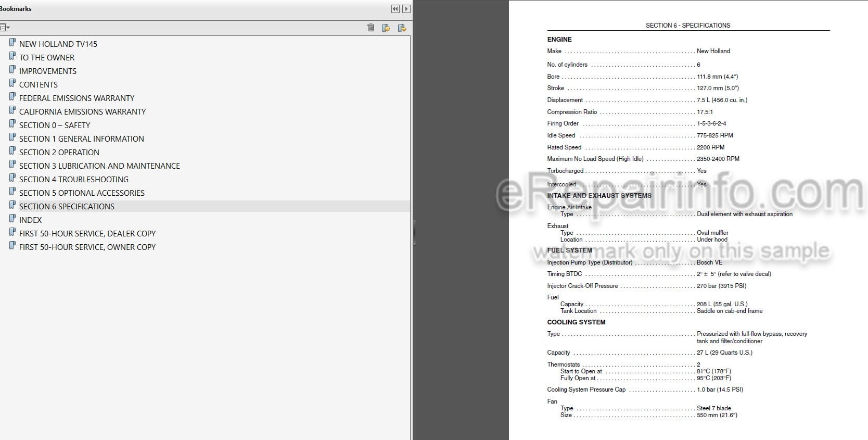Click the bookmark icon beside IMPROVEMENTS
The image size is (868, 440).
[12, 70]
